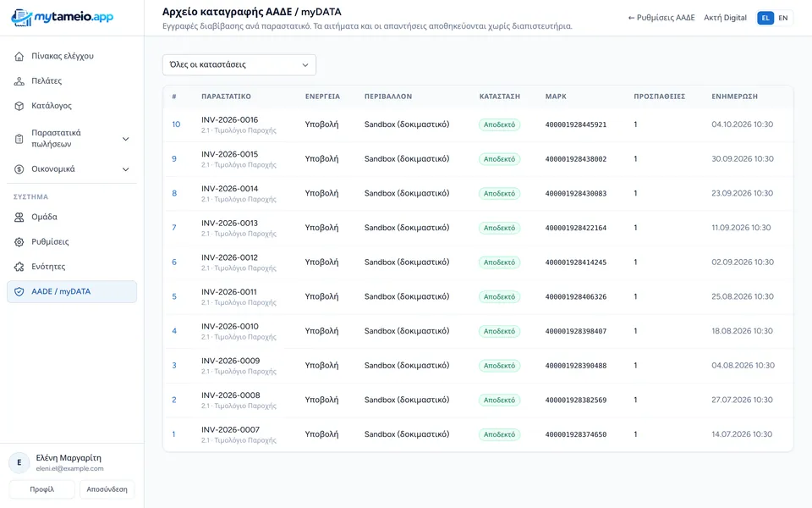Click the mytameio.app logo
This screenshot has height=508, width=812.
tap(62, 18)
